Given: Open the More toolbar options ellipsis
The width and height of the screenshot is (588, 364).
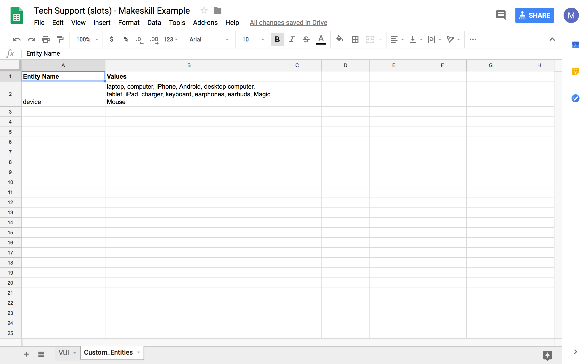Looking at the screenshot, I should coord(473,39).
